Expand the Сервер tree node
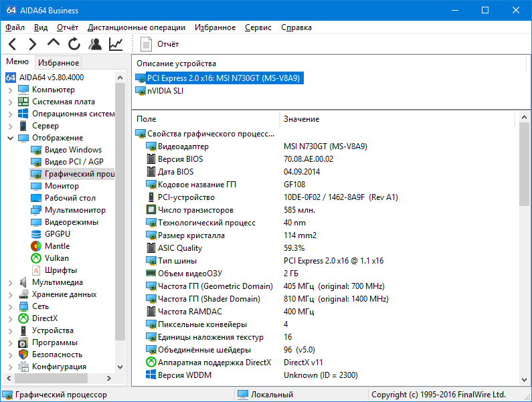532x402 pixels. [x=10, y=126]
